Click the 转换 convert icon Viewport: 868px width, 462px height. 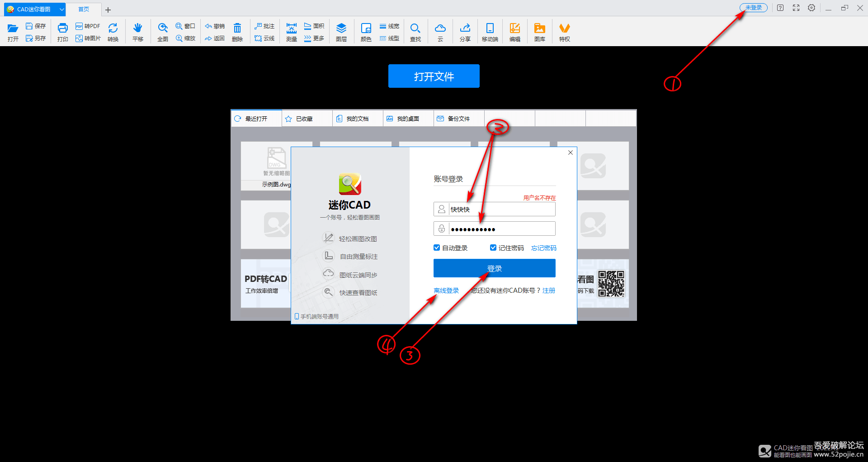(x=113, y=32)
